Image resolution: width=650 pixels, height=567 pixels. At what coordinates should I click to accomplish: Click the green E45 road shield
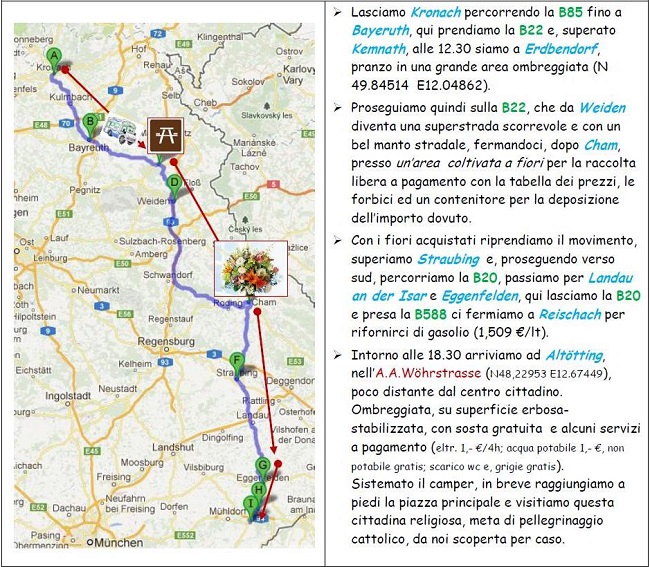92,451
